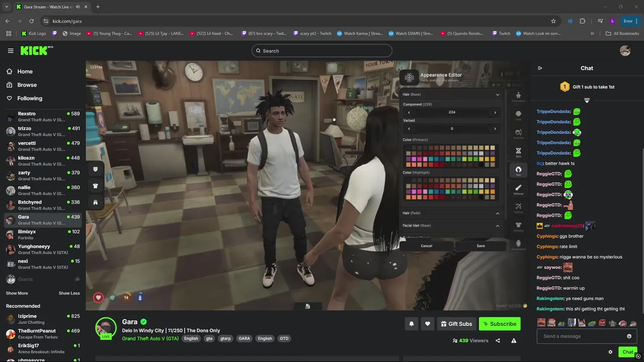Share the stream via share icon
The image size is (644, 362).
pyautogui.click(x=498, y=340)
